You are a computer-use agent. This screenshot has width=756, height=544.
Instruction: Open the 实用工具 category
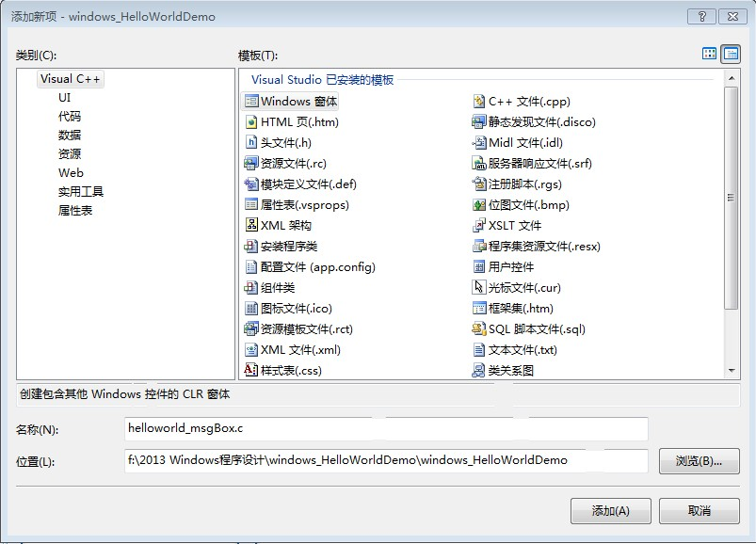point(81,192)
